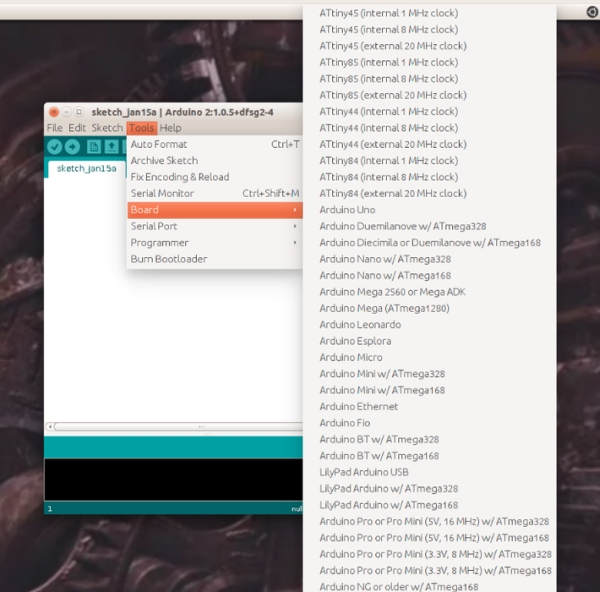Select LilyPad Arduino w/ ATmega168

[x=430, y=505]
